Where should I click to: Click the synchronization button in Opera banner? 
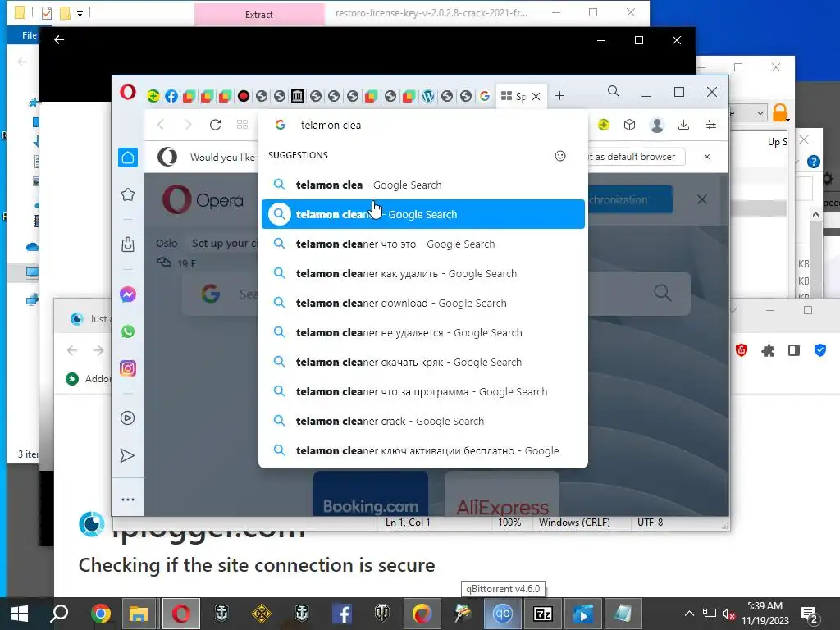[x=630, y=200]
